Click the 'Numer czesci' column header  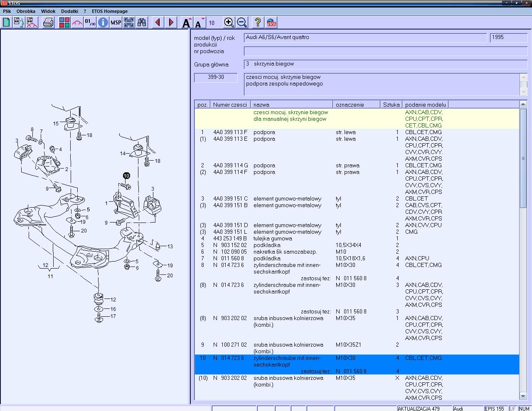coord(230,105)
